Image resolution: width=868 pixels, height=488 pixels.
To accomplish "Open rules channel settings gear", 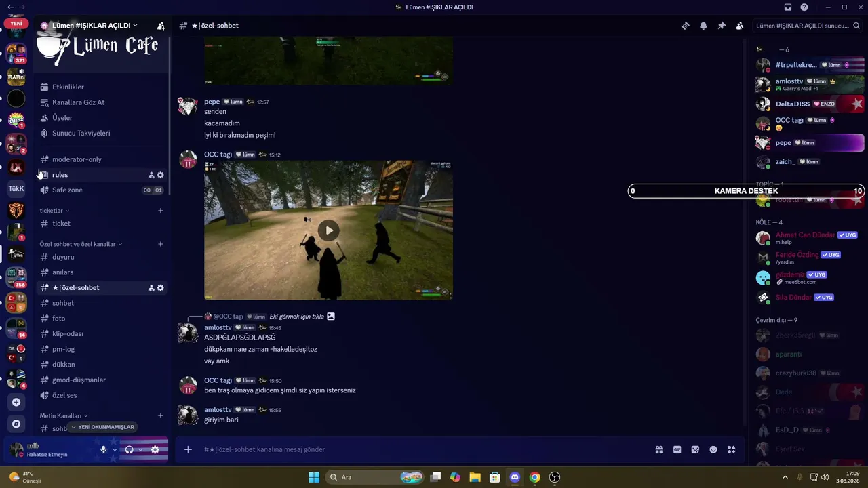I will [161, 175].
